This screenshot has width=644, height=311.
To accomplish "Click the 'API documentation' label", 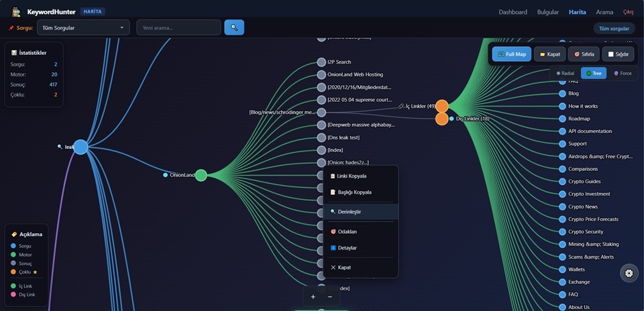I will [x=590, y=131].
